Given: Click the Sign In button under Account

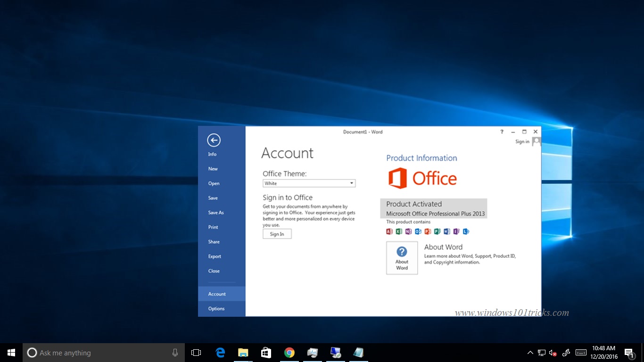Looking at the screenshot, I should pos(277,234).
